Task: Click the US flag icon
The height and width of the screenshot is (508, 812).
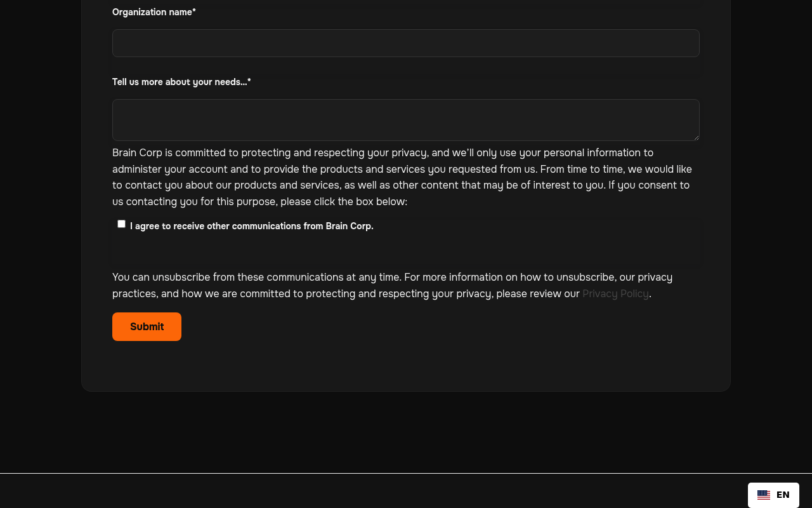Action: 763,495
